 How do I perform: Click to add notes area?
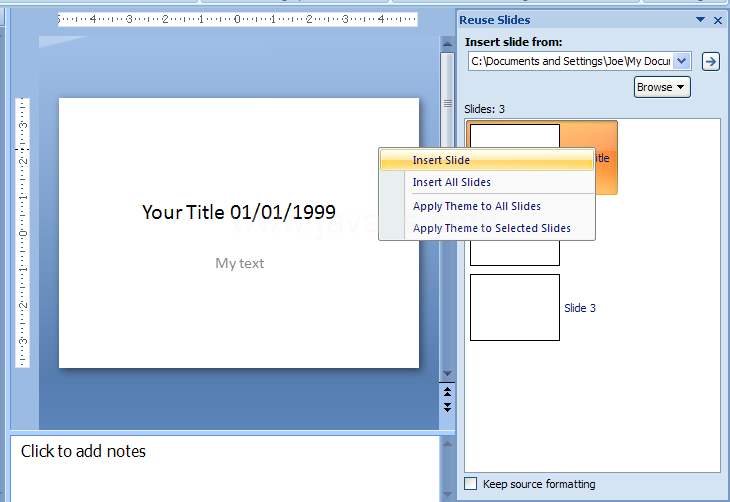224,468
